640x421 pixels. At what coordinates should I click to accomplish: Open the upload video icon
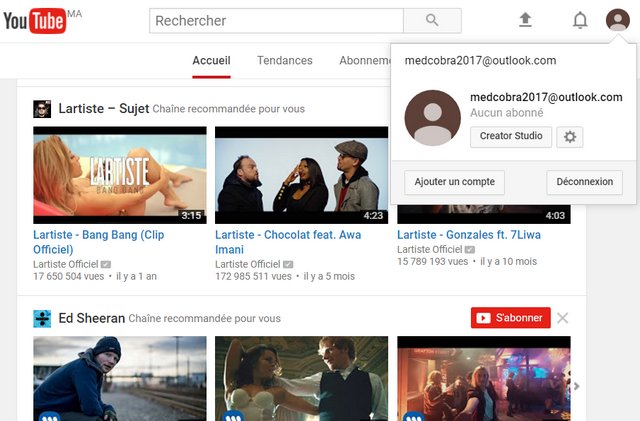pyautogui.click(x=525, y=20)
